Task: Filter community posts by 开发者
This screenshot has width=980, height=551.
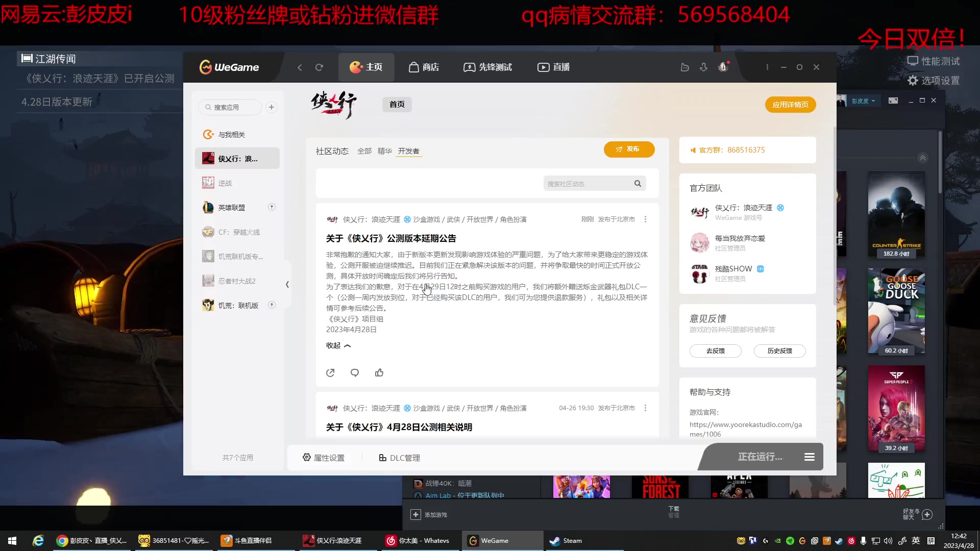Action: (x=409, y=151)
